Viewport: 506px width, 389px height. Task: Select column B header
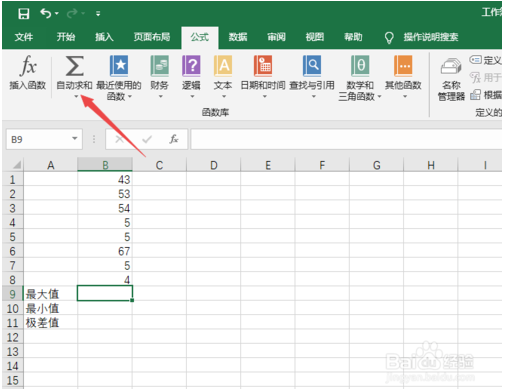coord(105,165)
